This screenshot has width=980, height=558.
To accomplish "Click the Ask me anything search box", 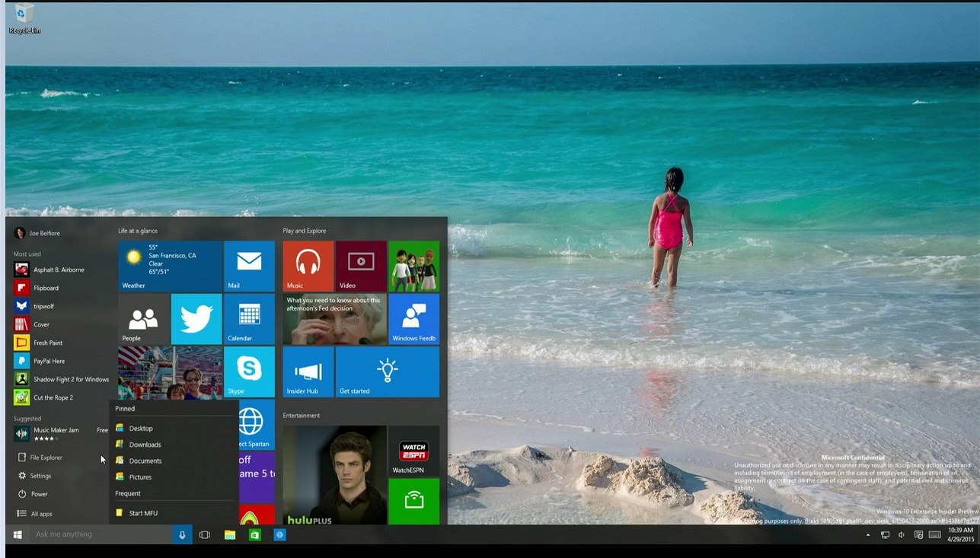I will pos(99,535).
